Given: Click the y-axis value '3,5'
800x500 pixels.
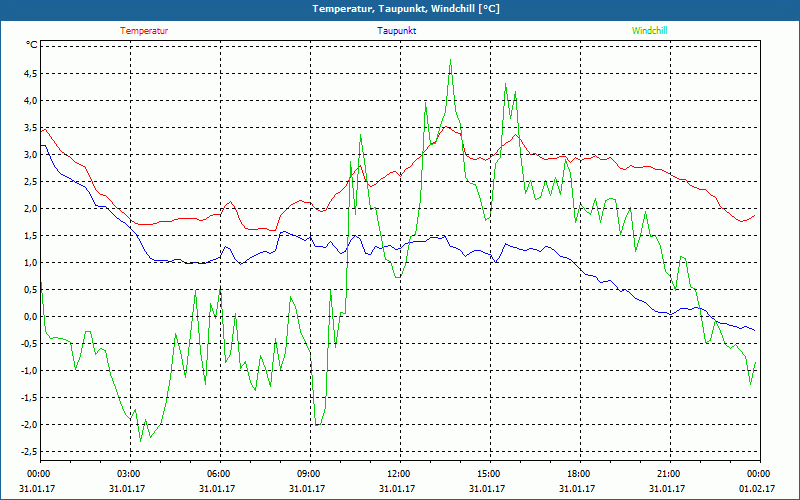Looking at the screenshot, I should click(31, 128).
